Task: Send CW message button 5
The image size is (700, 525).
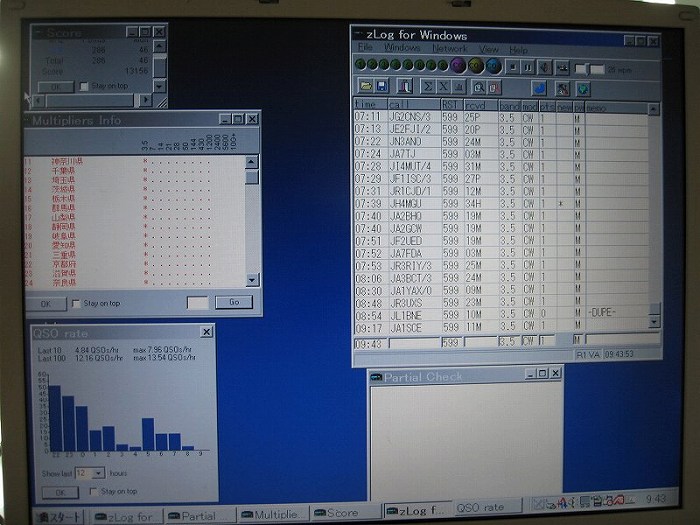Action: tap(408, 65)
